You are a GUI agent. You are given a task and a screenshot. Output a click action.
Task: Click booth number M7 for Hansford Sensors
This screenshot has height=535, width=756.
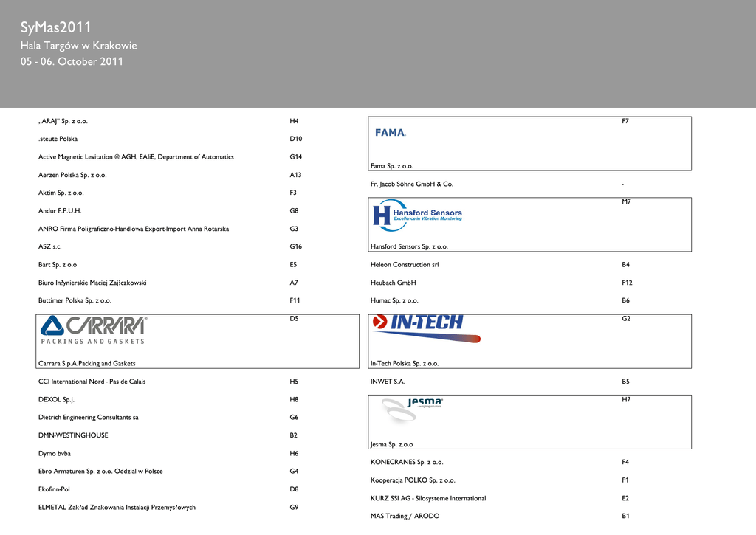pyautogui.click(x=626, y=201)
